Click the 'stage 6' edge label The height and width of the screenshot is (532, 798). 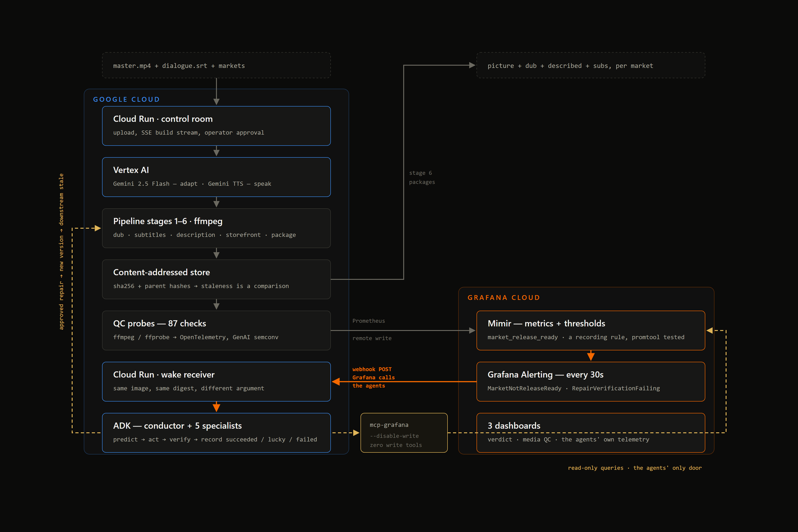(x=420, y=173)
